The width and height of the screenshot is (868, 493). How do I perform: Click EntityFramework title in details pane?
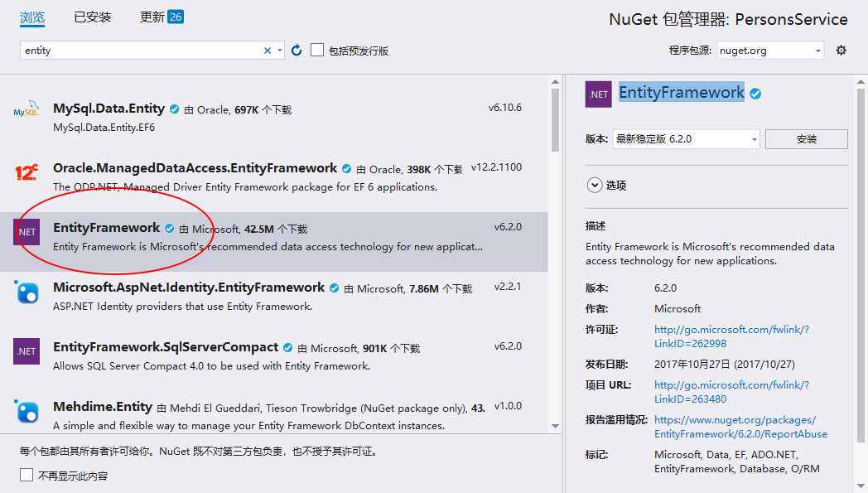pyautogui.click(x=682, y=93)
